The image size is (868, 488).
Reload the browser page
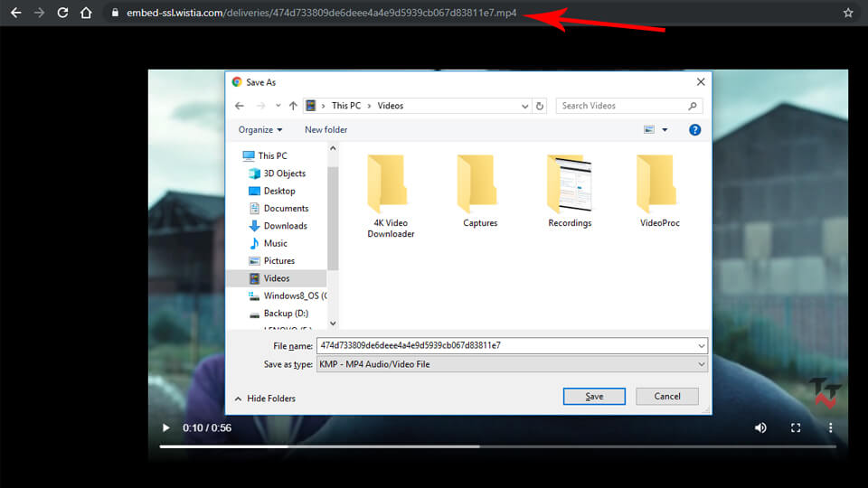click(x=62, y=12)
